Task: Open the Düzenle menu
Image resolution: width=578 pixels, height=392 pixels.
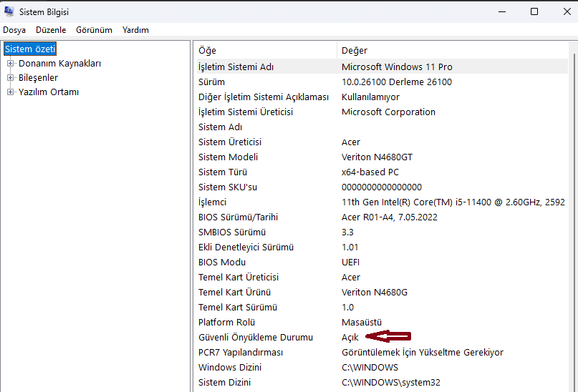Action: tap(51, 30)
